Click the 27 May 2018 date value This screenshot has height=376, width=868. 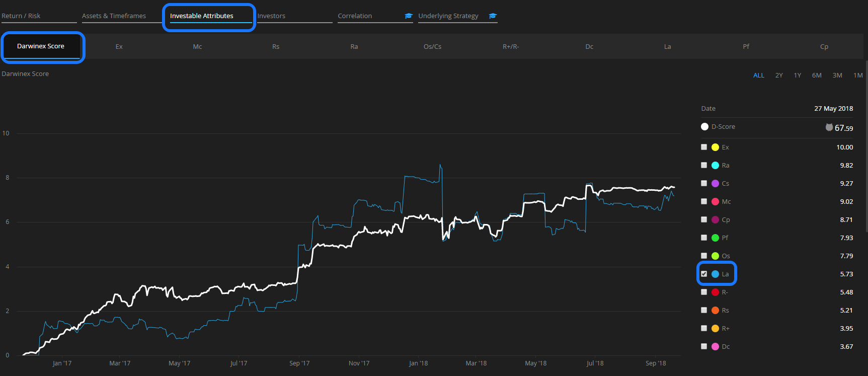point(834,108)
